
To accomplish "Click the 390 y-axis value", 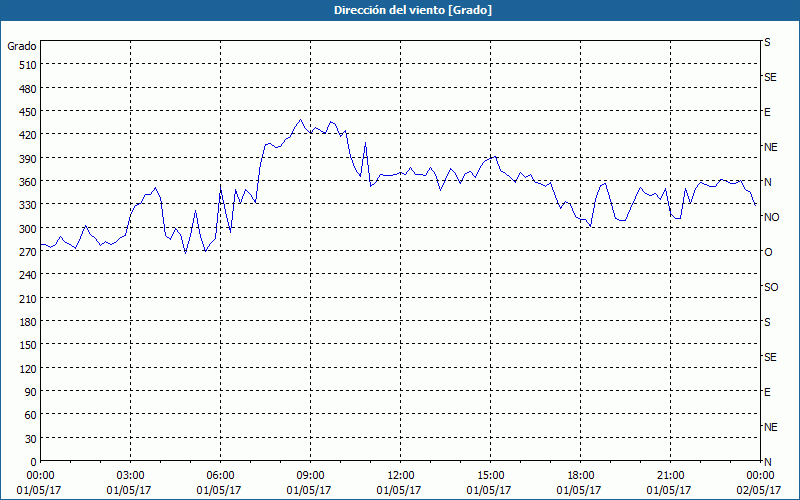I will tap(28, 159).
